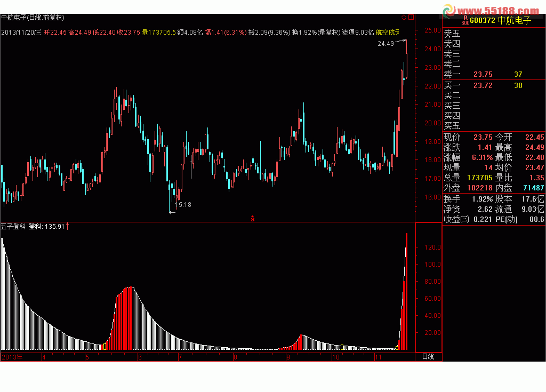
Task: Click the 五子登科 indicator name
Action: click(13, 227)
